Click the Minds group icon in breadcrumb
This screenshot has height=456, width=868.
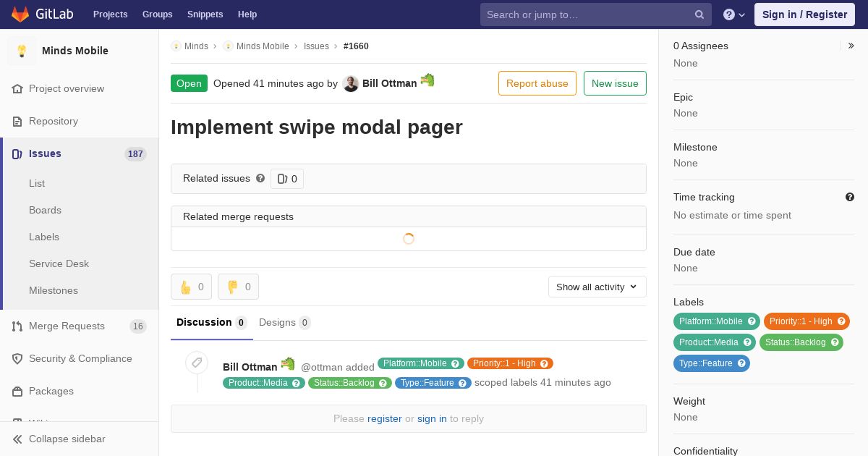coord(176,46)
